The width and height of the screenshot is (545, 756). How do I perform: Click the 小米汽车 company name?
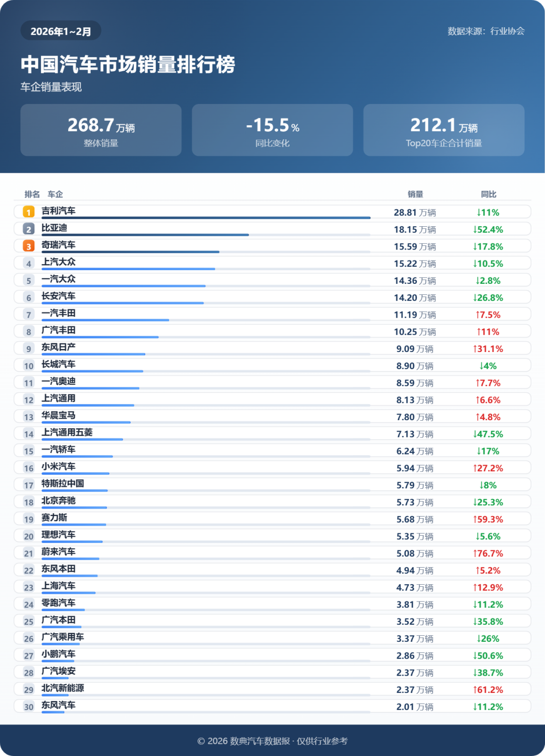click(x=59, y=466)
